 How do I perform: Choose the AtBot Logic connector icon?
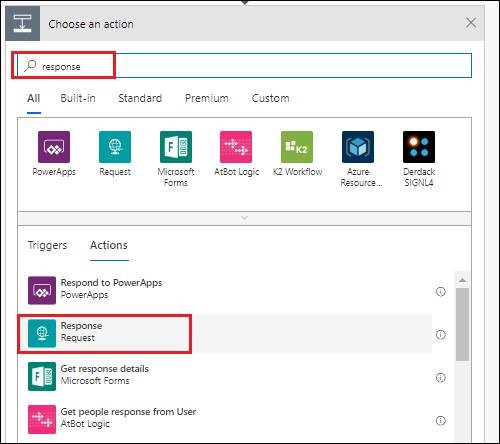236,147
